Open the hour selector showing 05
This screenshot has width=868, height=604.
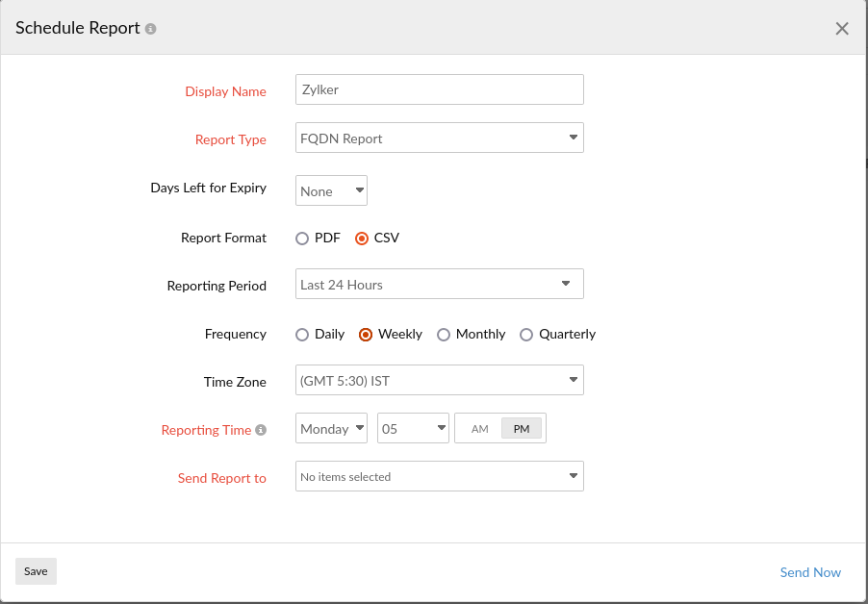[x=413, y=428]
